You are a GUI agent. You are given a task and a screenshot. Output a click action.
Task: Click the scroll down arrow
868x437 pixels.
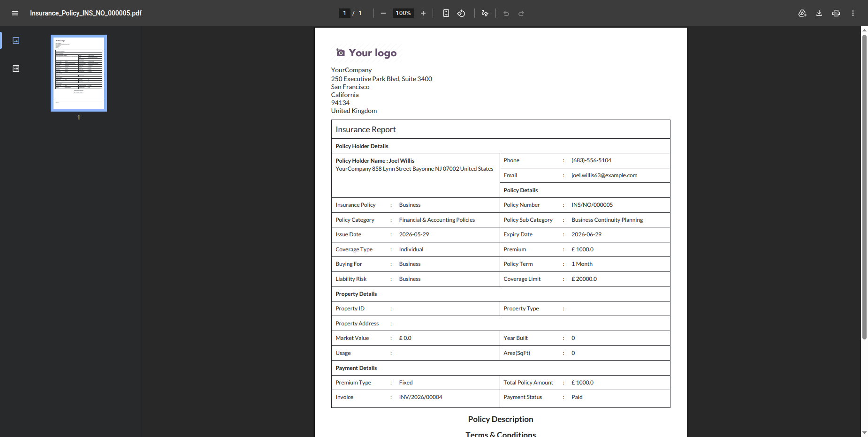click(864, 433)
